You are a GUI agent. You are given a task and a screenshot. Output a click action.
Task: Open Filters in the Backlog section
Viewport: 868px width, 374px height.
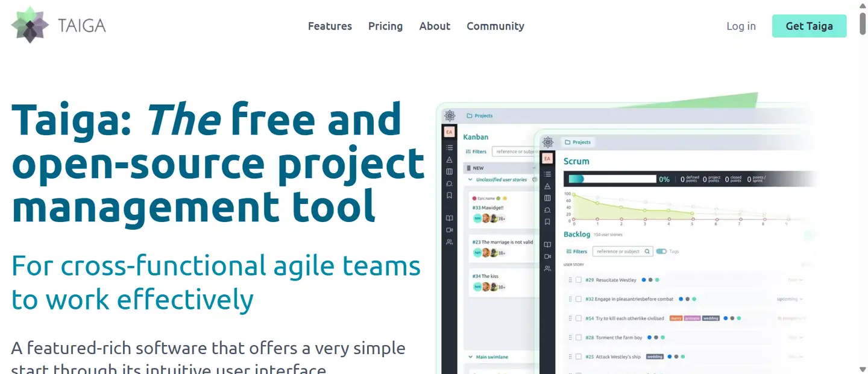point(577,252)
